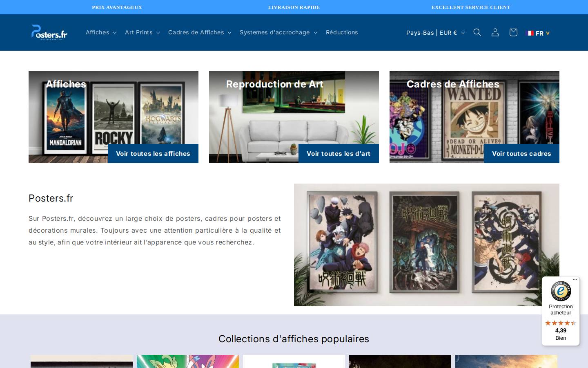Click the Mandalorian poster image

pyautogui.click(x=66, y=118)
